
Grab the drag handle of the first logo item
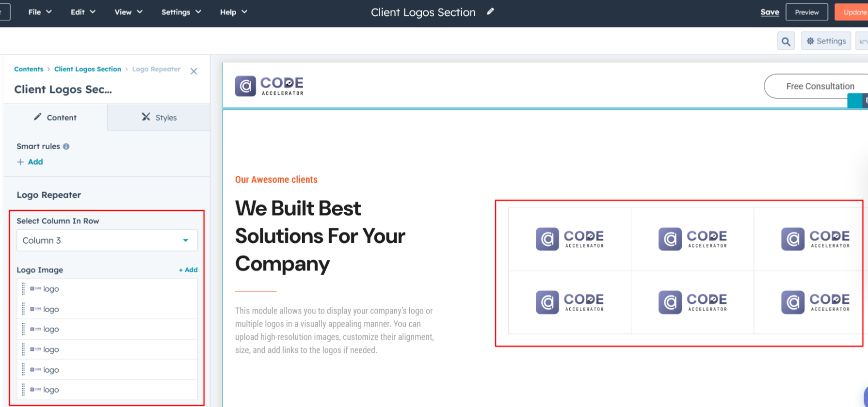tap(23, 289)
